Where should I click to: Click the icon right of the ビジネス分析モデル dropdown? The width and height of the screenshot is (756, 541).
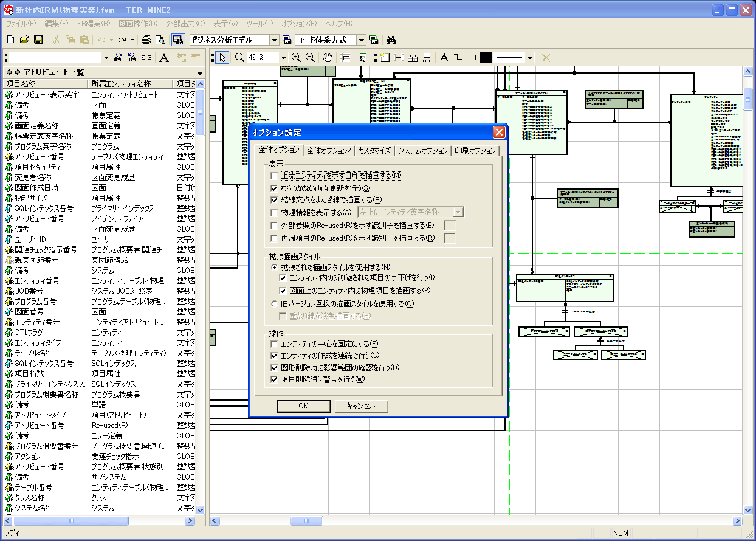point(287,40)
